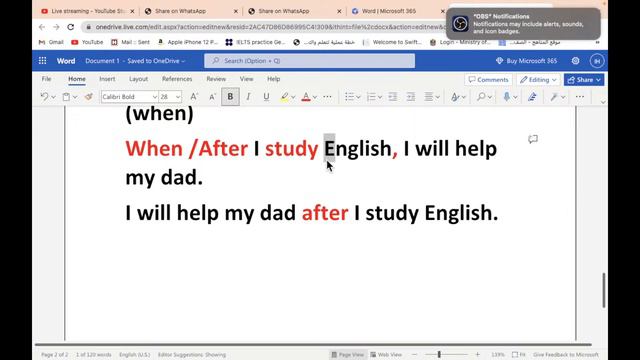
Task: Click the blue Share button
Action: tap(584, 80)
